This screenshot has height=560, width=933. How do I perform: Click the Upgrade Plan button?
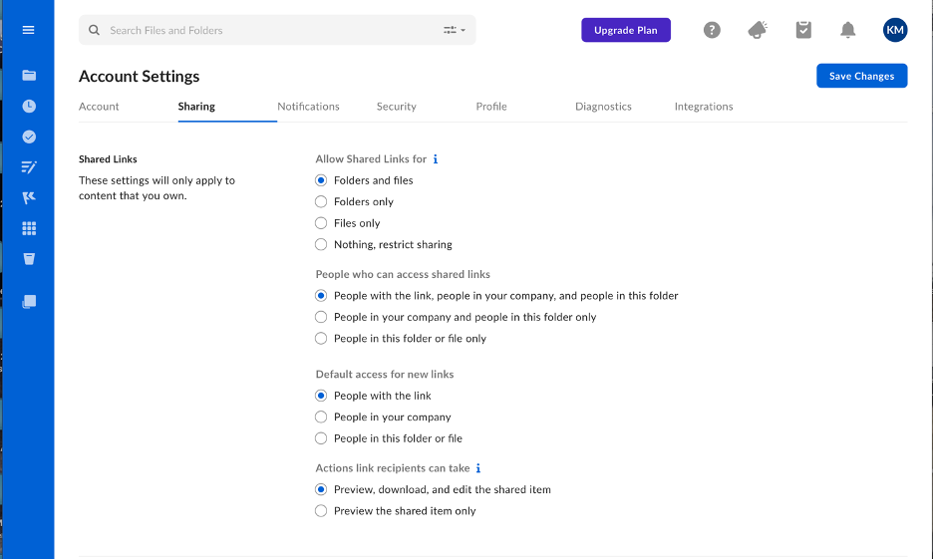pyautogui.click(x=626, y=30)
